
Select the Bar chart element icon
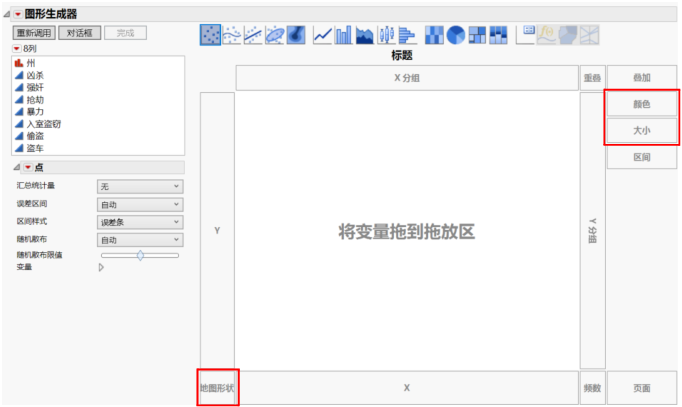click(343, 35)
